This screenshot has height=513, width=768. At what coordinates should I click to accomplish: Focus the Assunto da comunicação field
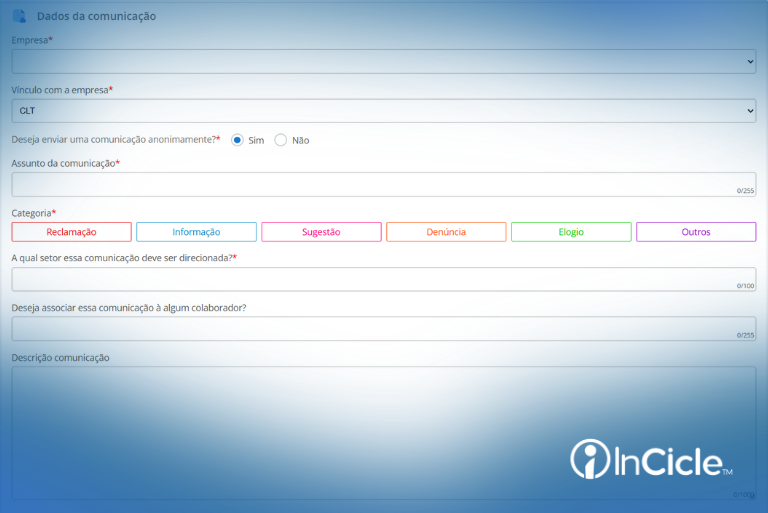383,184
